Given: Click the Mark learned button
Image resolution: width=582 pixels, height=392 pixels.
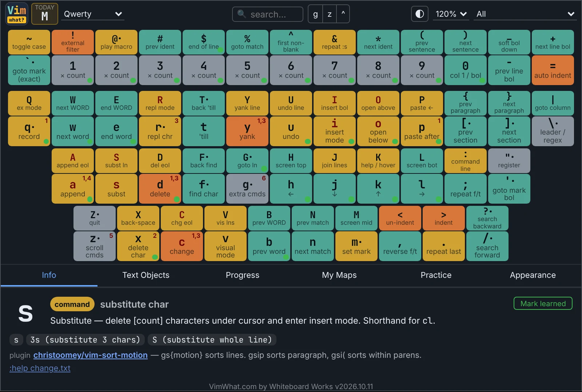Looking at the screenshot, I should (543, 304).
